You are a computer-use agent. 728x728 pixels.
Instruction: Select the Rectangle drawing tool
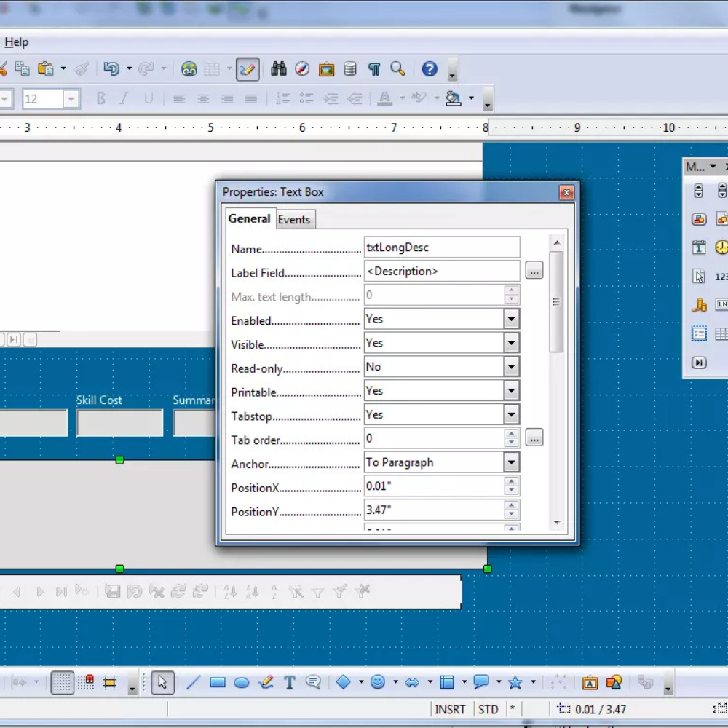(217, 683)
